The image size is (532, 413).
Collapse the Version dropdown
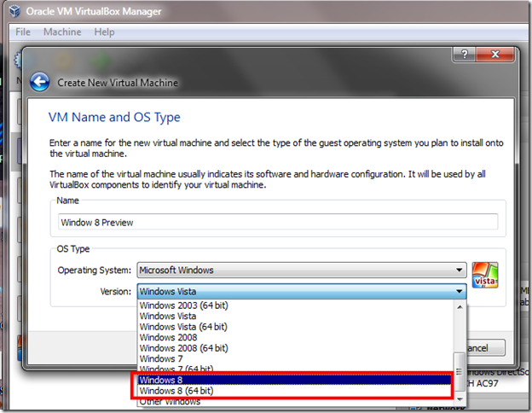point(302,292)
